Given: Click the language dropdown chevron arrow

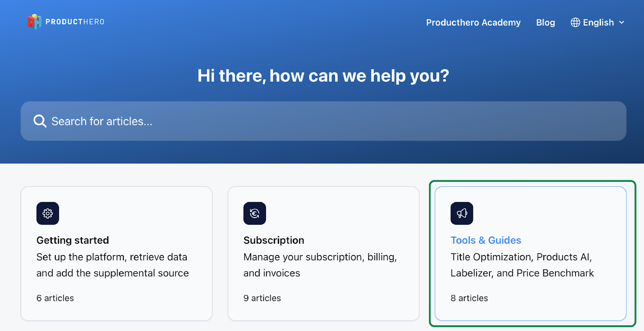Looking at the screenshot, I should pos(621,23).
